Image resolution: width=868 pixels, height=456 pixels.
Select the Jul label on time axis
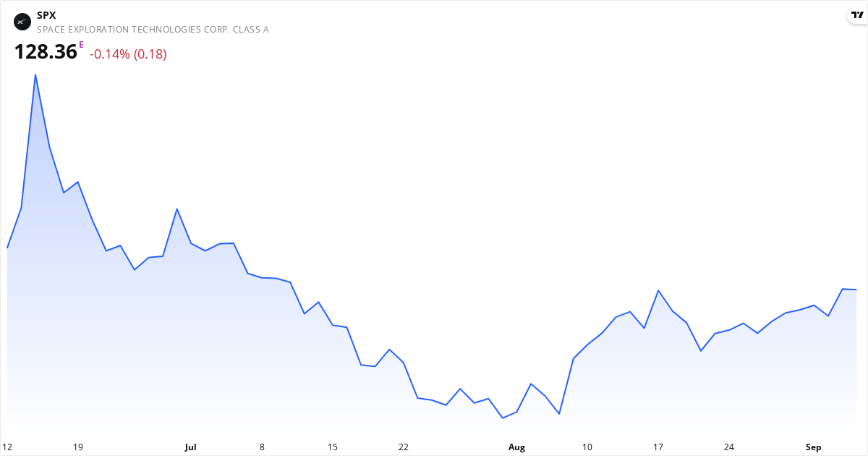190,447
